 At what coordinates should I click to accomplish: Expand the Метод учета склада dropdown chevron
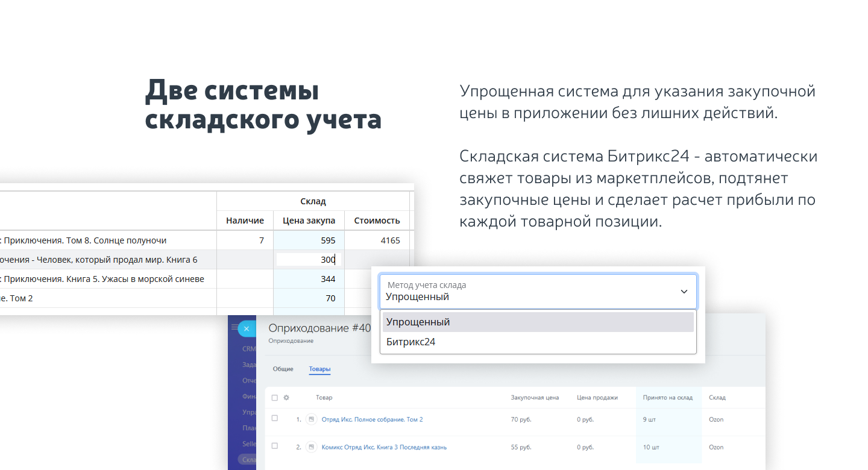[x=684, y=292]
